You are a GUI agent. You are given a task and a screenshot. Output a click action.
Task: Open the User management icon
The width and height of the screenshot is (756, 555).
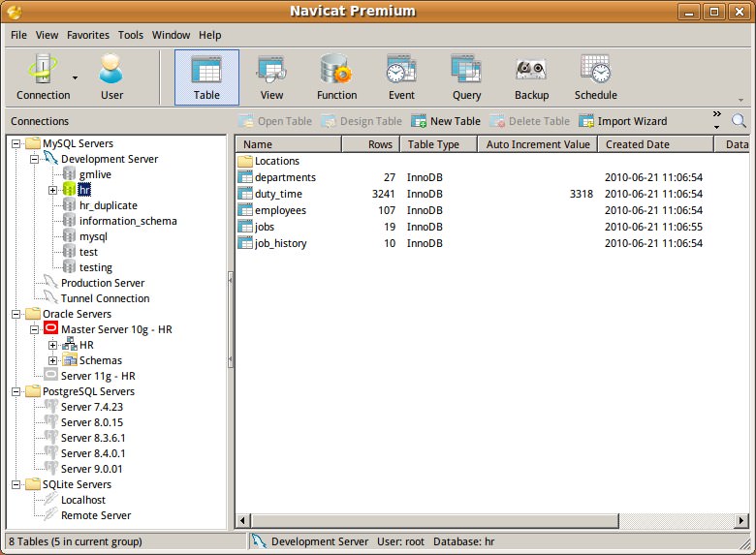[x=111, y=77]
